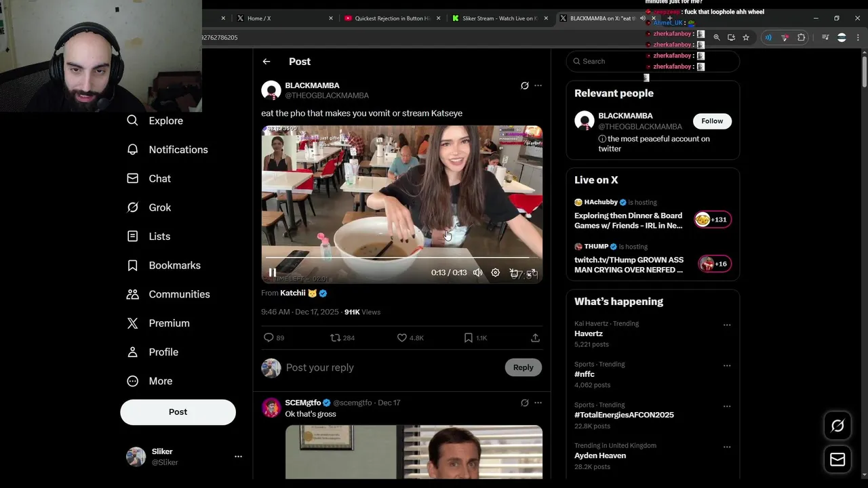Enter picture-in-picture mode on the video
Viewport: 868px width, 488px height.
pos(514,272)
